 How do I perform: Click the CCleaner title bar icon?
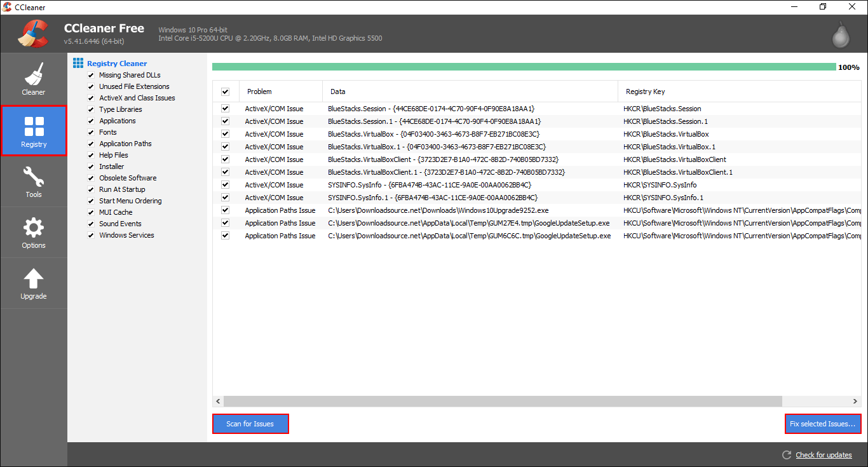tap(7, 7)
